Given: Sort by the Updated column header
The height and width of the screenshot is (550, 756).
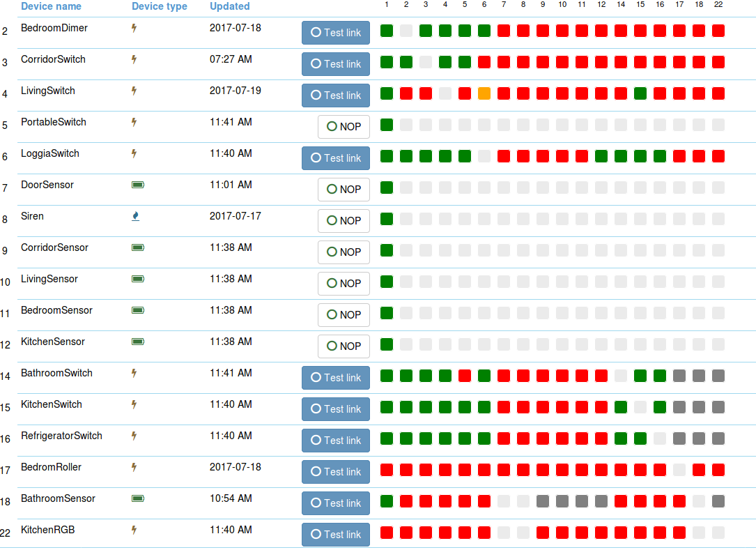Looking at the screenshot, I should [x=229, y=6].
